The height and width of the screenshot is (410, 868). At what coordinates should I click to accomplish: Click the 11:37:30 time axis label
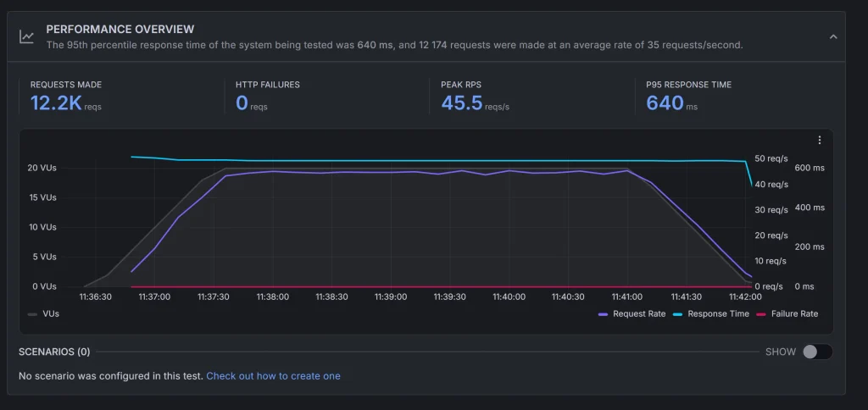click(213, 297)
